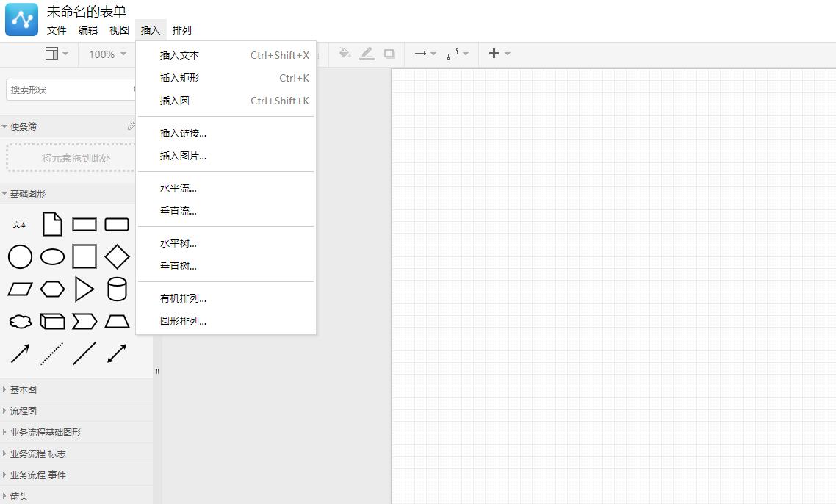836x504 pixels.
Task: Select 圆形排列... layout option
Action: coord(226,321)
